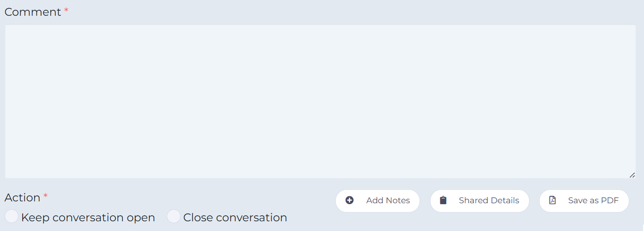Viewport: 644px width, 231px height.
Task: Click the Comment field label
Action: tap(33, 12)
